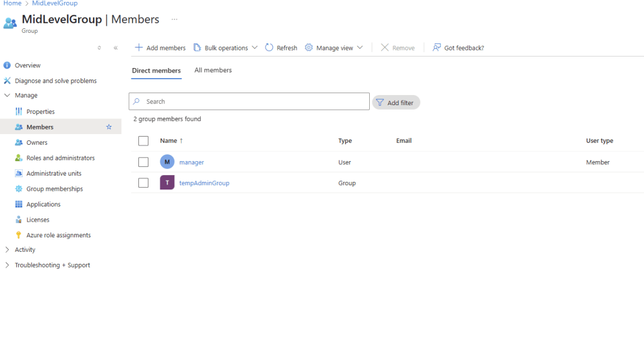644x357 pixels.
Task: Click the star icon next to Members
Action: click(x=109, y=127)
